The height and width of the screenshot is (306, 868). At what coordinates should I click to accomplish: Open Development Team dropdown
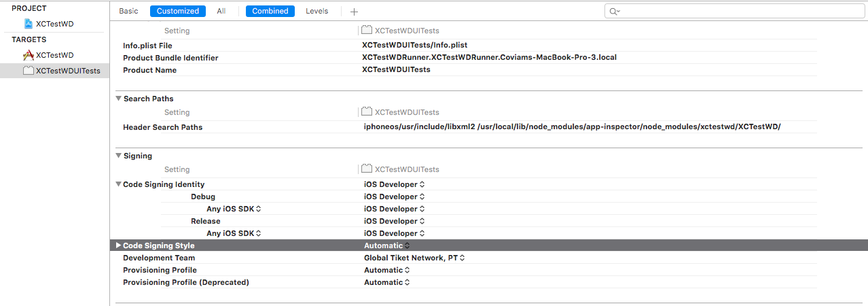tap(414, 258)
